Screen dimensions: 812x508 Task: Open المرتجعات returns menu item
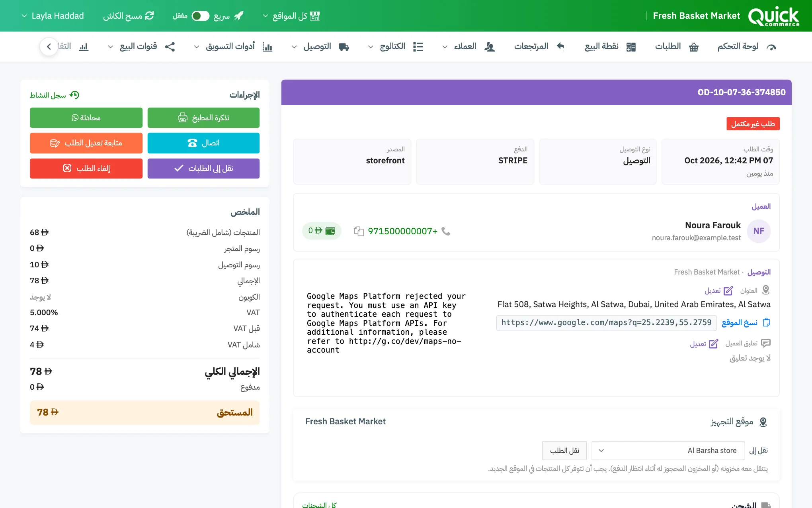pyautogui.click(x=539, y=47)
